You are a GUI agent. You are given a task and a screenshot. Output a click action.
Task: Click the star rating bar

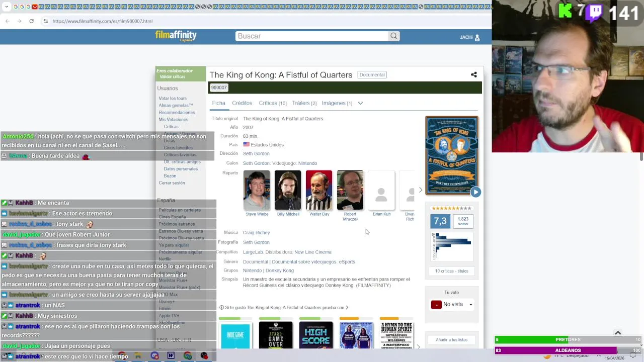451,208
